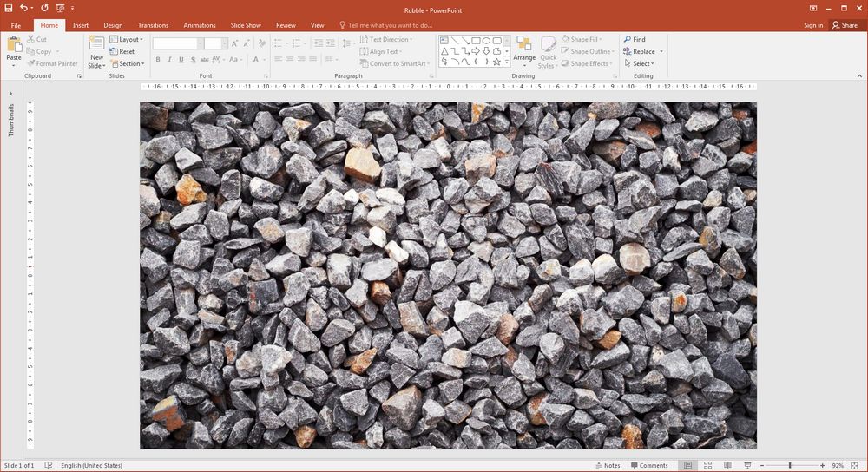Select the Oval shape in gallery

486,41
